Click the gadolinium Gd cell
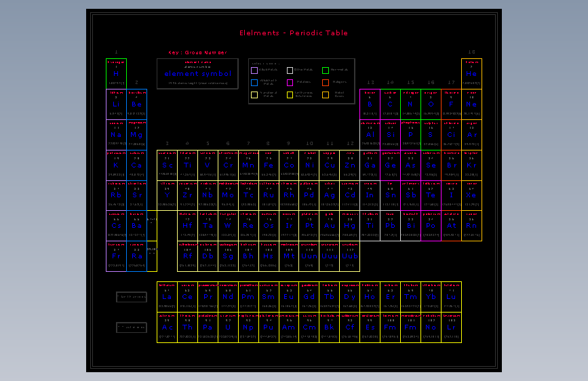Screen dimensions: 588x381 coord(309,297)
